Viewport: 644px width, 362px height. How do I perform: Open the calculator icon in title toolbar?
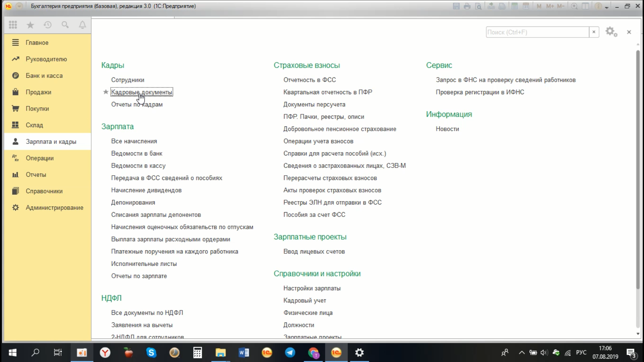514,6
